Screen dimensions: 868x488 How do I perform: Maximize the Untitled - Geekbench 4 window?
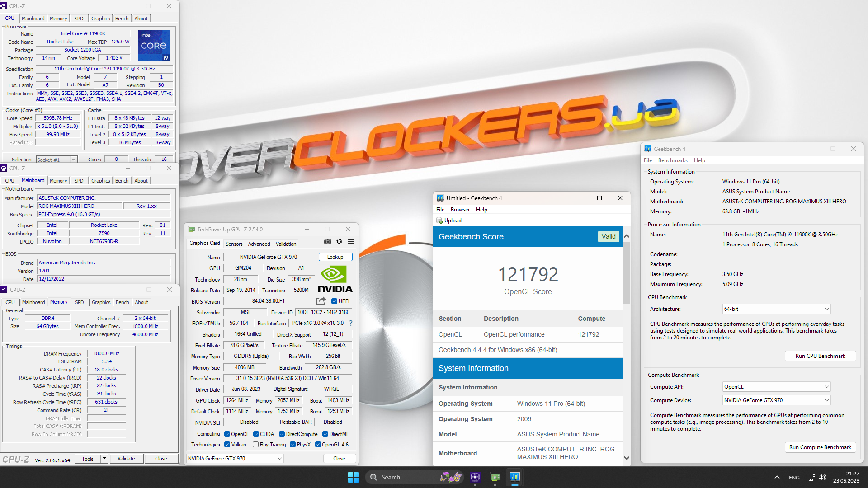point(599,198)
